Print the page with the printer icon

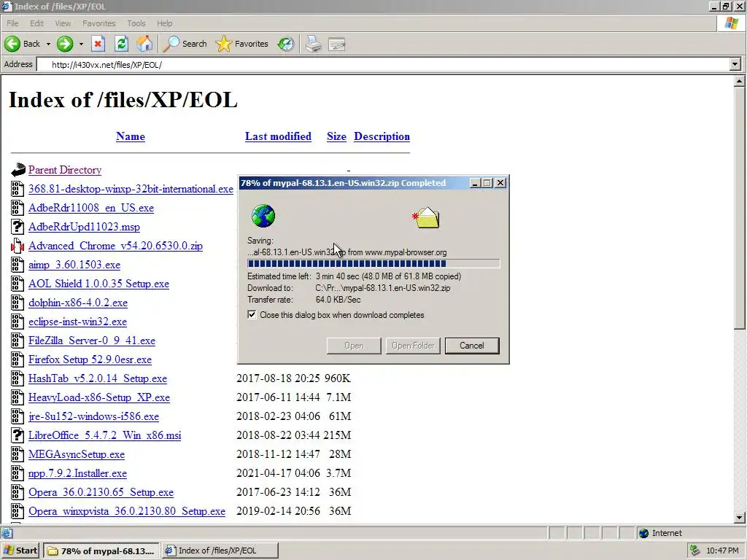[x=314, y=44]
